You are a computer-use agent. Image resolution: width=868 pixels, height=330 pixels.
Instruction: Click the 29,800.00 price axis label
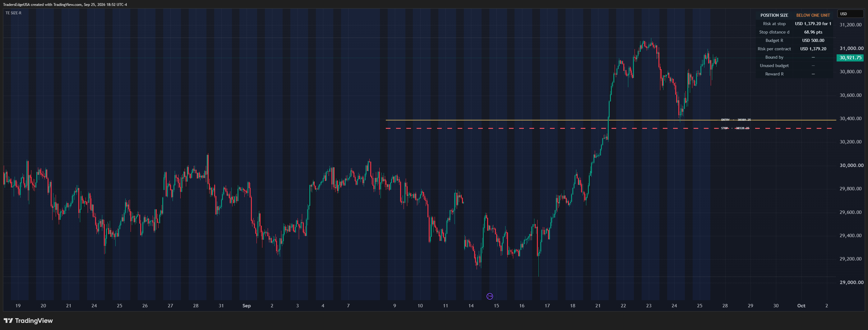(850, 189)
